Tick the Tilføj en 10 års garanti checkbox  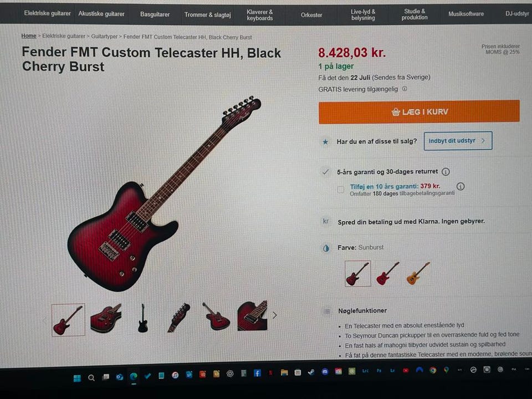[341, 190]
